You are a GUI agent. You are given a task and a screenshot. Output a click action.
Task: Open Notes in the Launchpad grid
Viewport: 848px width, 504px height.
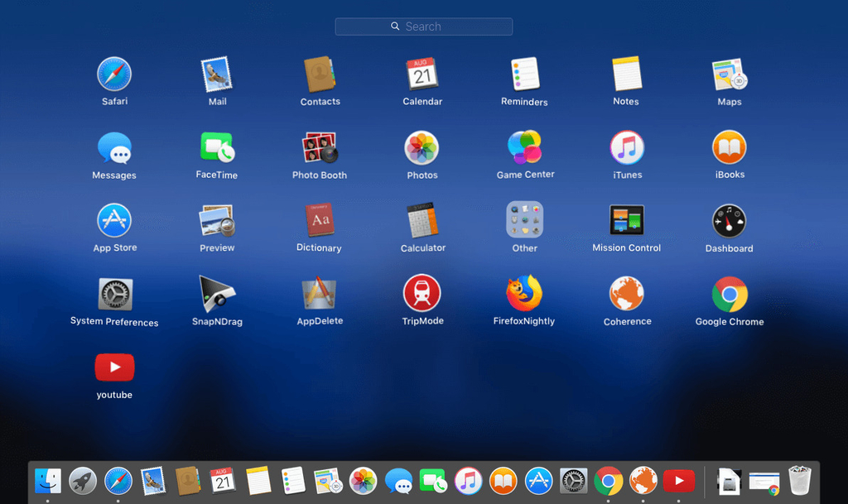tap(626, 74)
